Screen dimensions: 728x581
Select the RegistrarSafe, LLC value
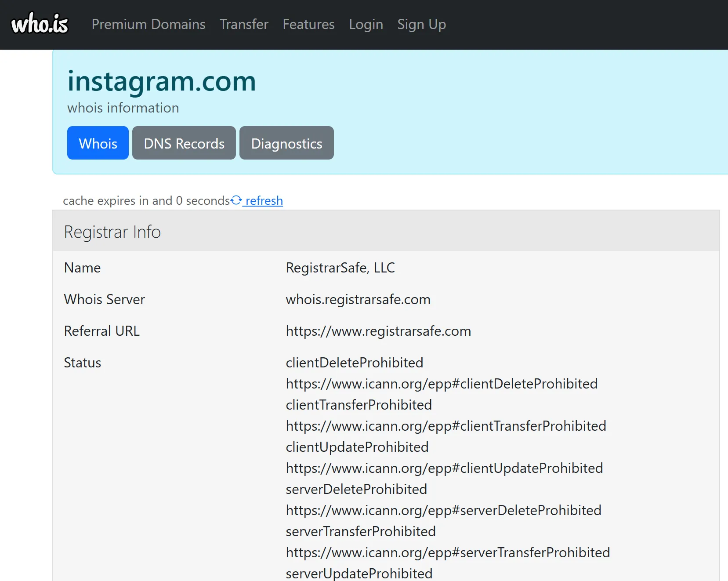click(340, 268)
